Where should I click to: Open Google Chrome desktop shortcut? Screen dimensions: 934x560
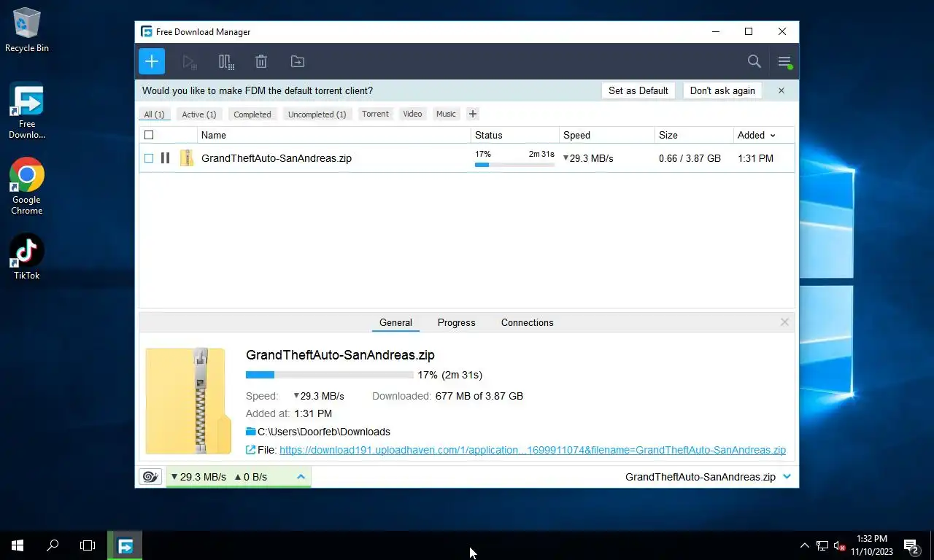(27, 187)
